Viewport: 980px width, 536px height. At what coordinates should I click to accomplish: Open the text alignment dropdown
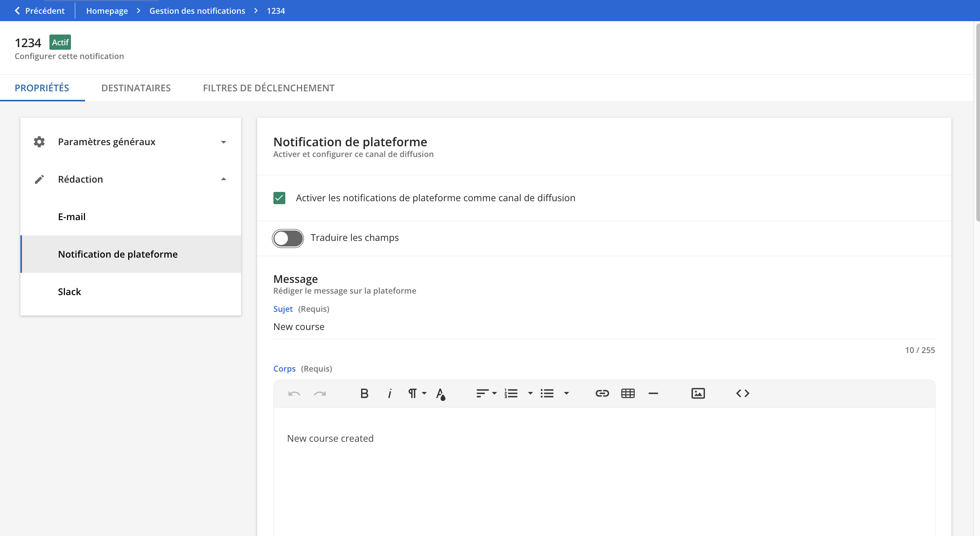coord(493,393)
